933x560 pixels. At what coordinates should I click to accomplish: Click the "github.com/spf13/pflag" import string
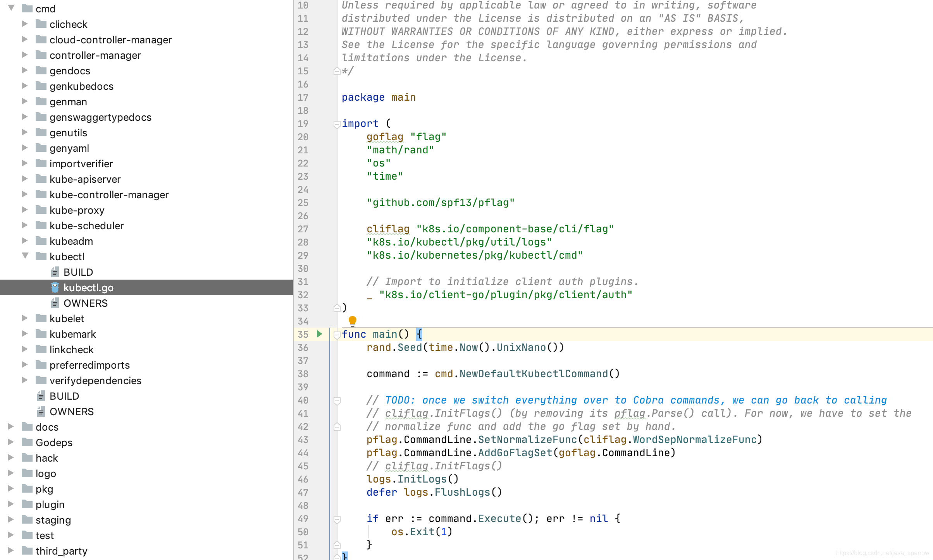tap(441, 203)
